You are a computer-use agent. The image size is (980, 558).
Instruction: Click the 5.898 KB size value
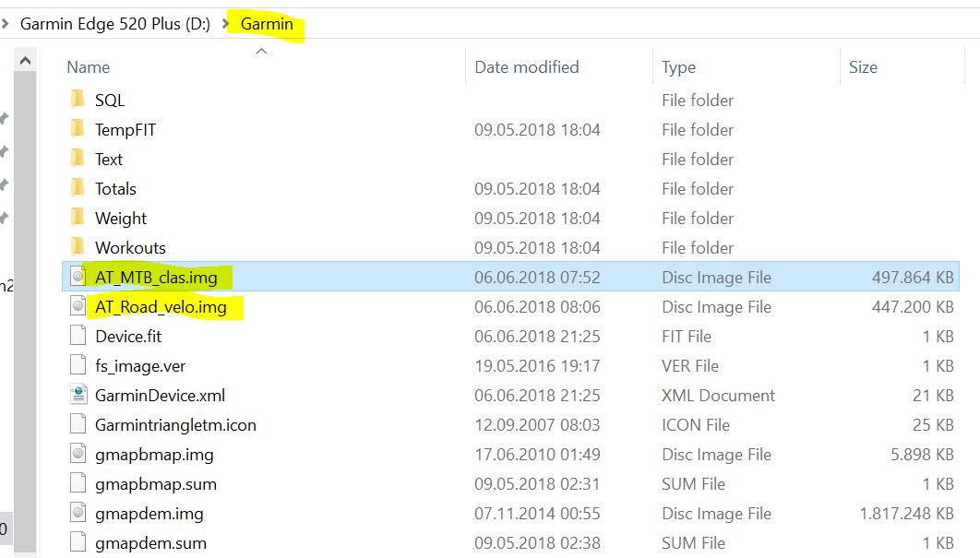click(x=922, y=455)
